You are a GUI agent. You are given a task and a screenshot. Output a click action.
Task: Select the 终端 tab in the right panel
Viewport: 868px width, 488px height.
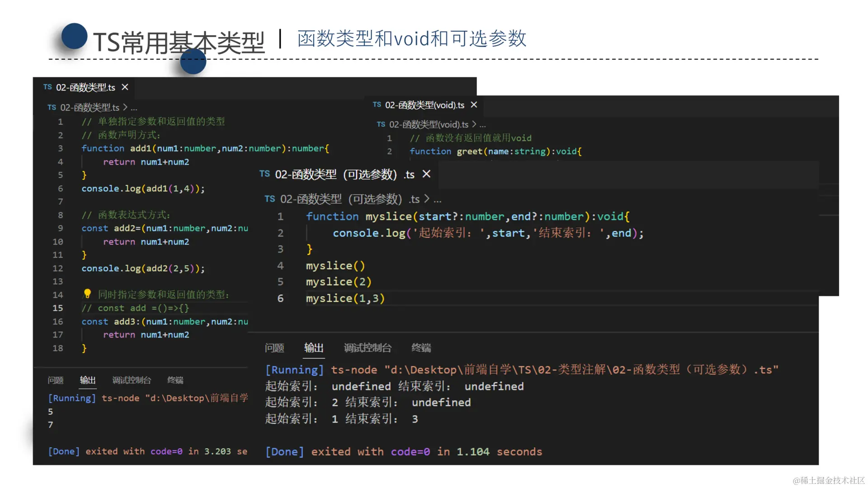point(421,348)
